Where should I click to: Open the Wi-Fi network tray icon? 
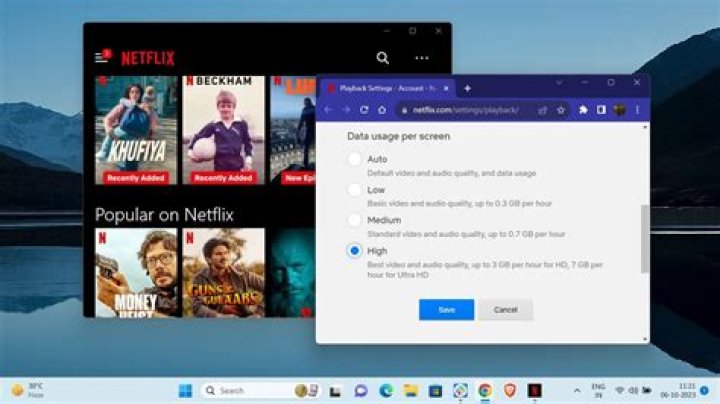pyautogui.click(x=619, y=391)
